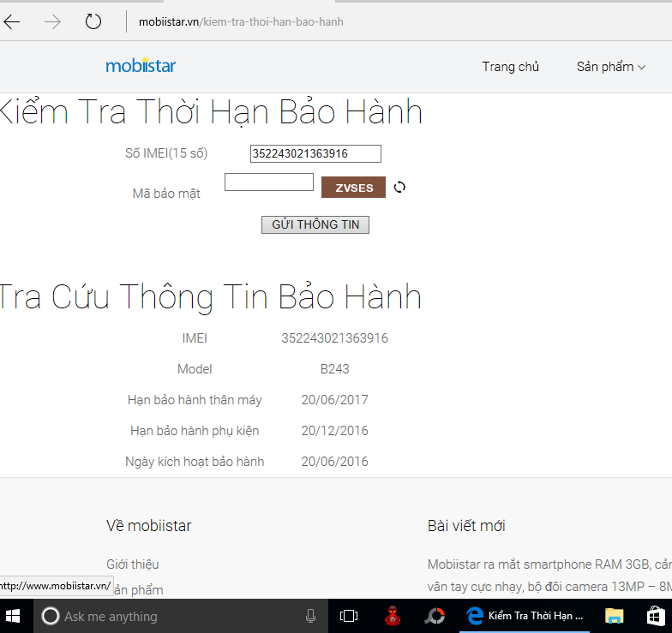
Task: Click the Bài viết mới footer heading
Action: pyautogui.click(x=466, y=526)
